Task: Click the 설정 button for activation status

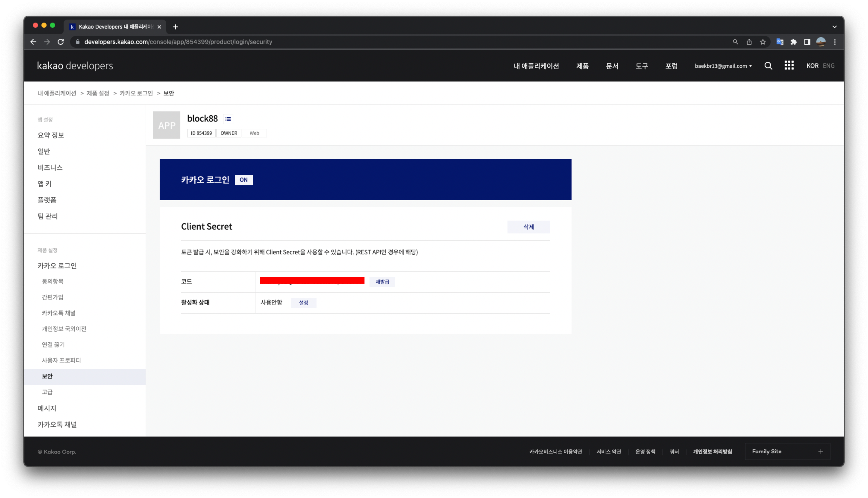Action: [303, 303]
